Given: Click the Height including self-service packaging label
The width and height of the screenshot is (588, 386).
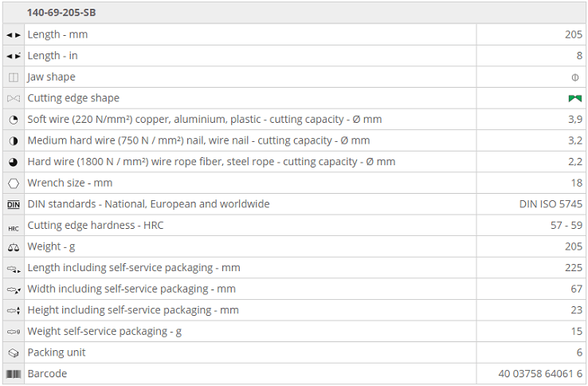Looking at the screenshot, I should 133,310.
